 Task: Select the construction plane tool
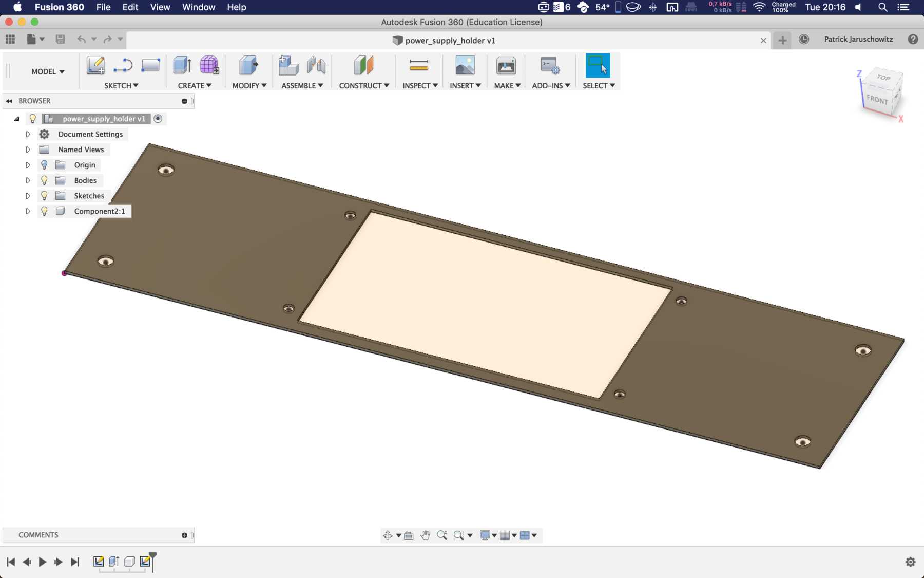click(x=363, y=66)
